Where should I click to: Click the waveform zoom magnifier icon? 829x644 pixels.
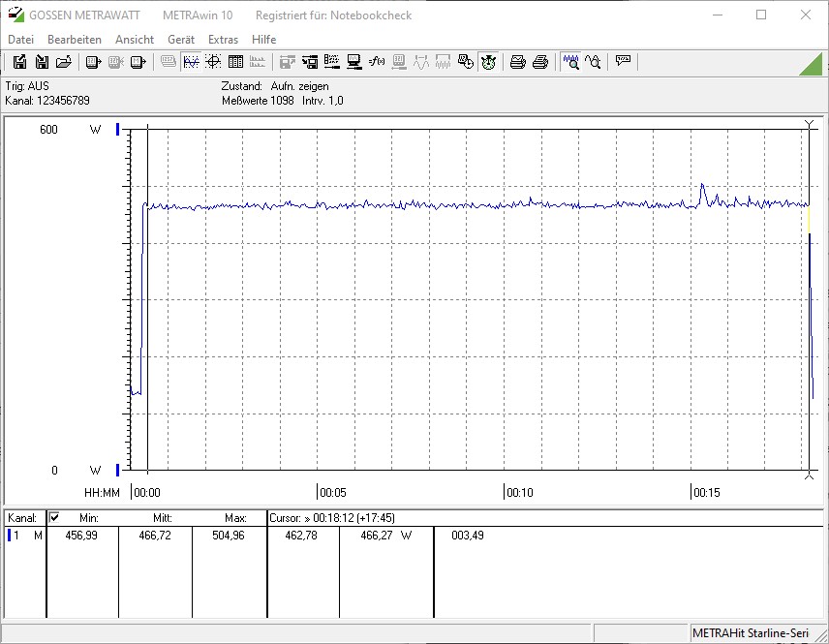(x=571, y=62)
